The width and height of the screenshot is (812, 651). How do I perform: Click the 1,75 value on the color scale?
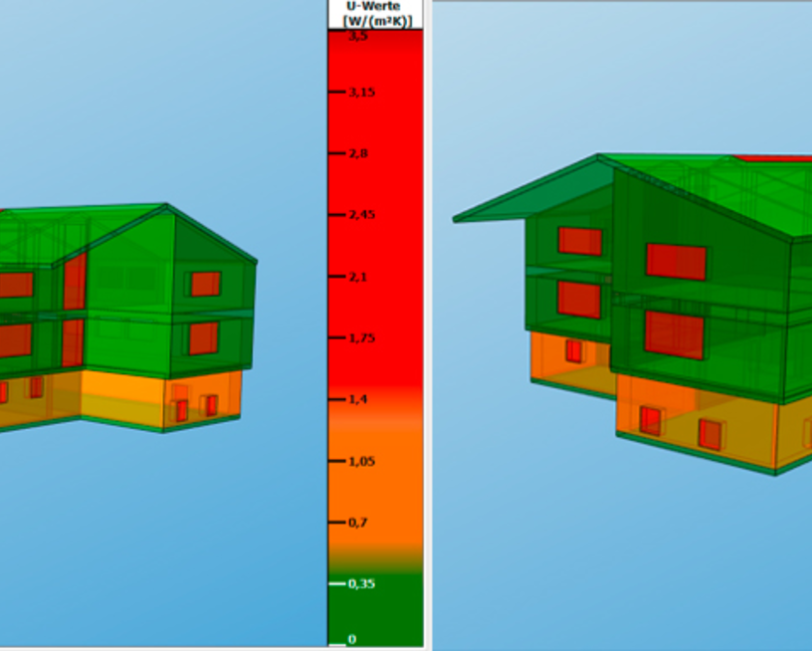point(361,338)
